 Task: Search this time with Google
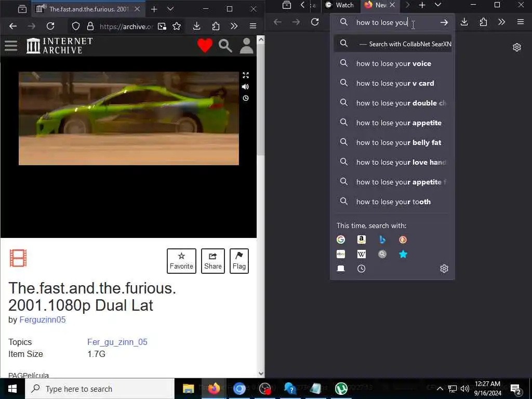coord(341,240)
